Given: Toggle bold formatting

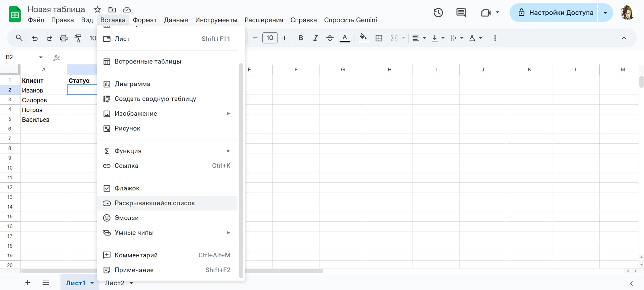Looking at the screenshot, I should pyautogui.click(x=301, y=38).
